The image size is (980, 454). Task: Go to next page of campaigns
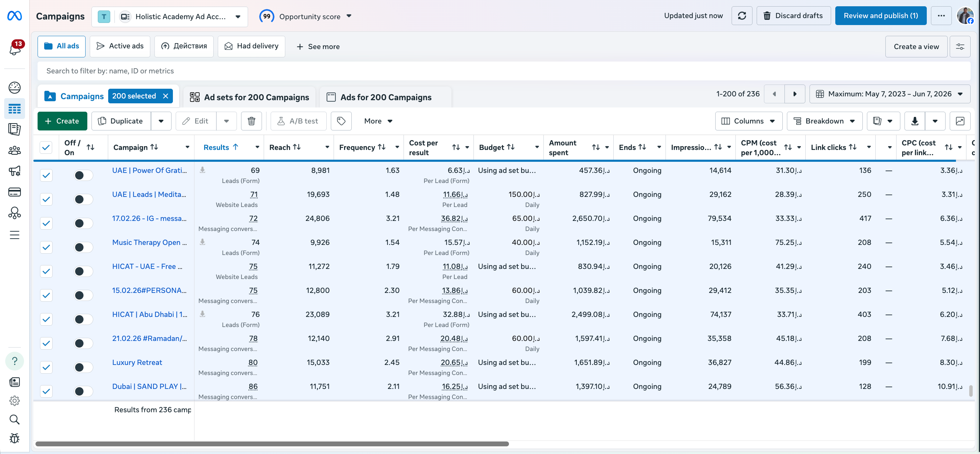(795, 94)
